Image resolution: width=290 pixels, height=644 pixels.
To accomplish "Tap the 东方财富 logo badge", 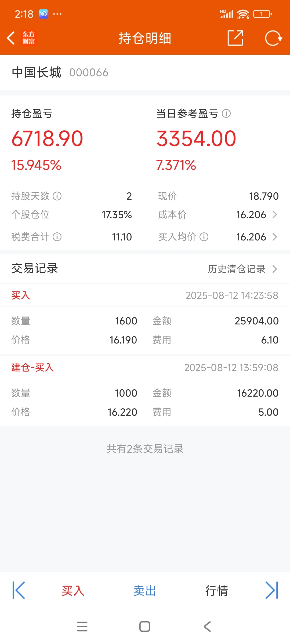I will click(x=28, y=38).
